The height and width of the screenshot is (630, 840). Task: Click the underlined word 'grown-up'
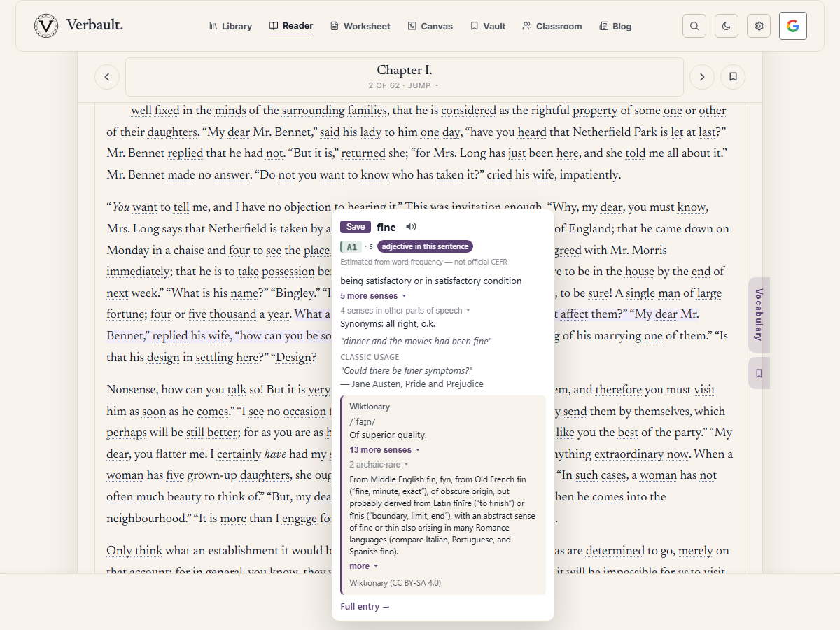tap(212, 475)
